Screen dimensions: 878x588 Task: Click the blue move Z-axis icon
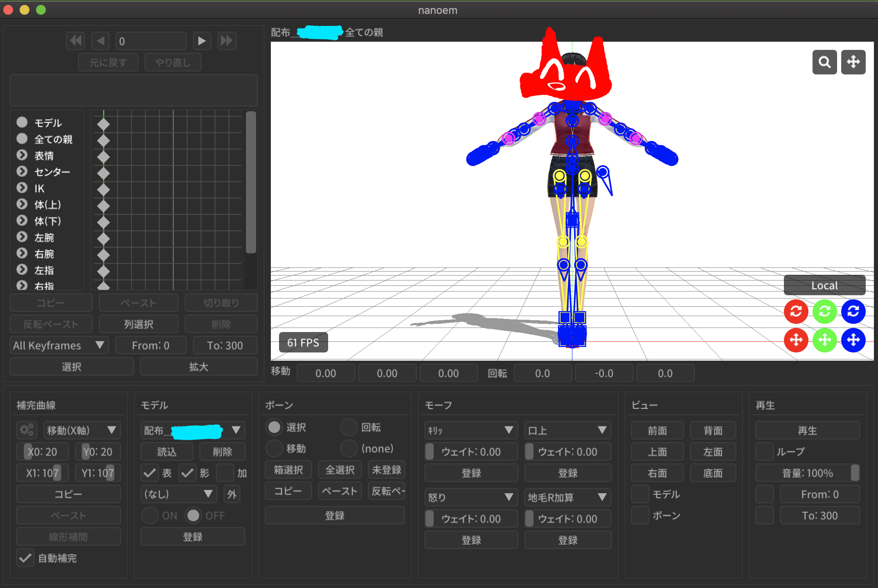point(853,340)
